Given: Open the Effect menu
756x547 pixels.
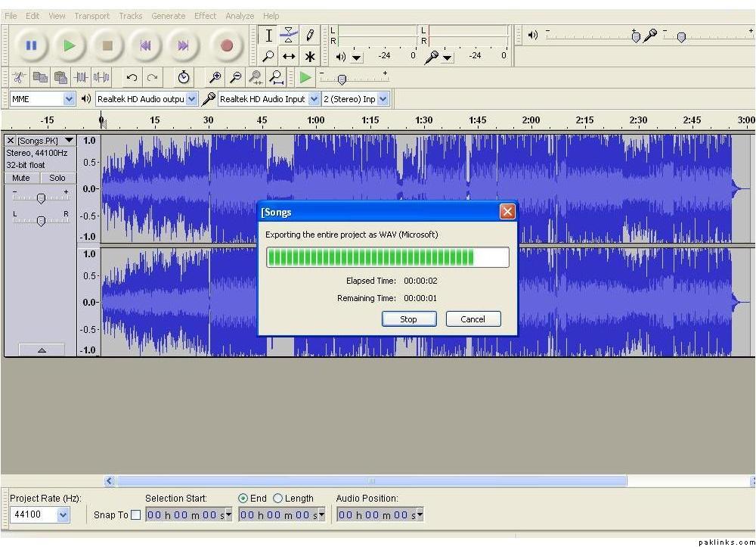Looking at the screenshot, I should pyautogui.click(x=205, y=16).
